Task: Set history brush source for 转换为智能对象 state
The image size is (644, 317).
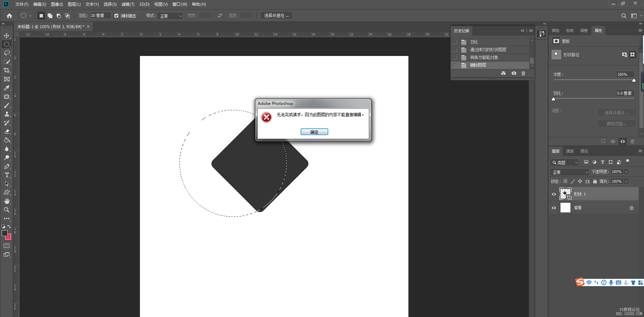Action: click(x=455, y=58)
